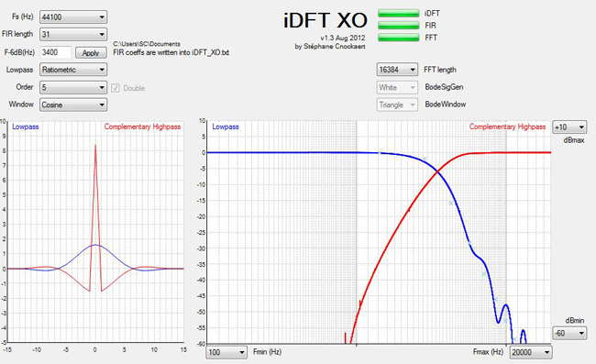Open the Window dropdown showing Cosine
The width and height of the screenshot is (596, 364).
tap(73, 105)
